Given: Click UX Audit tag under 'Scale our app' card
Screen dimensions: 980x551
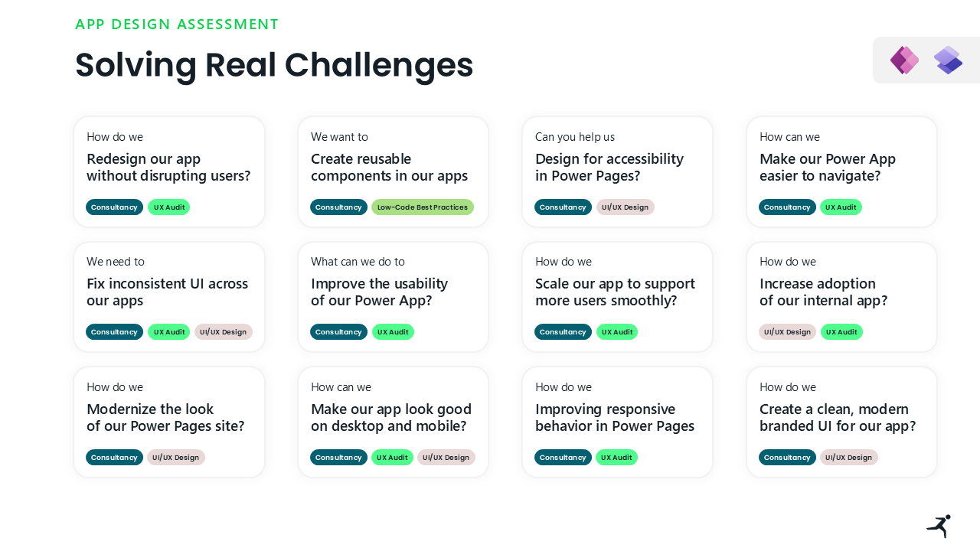Looking at the screenshot, I should pyautogui.click(x=617, y=332).
